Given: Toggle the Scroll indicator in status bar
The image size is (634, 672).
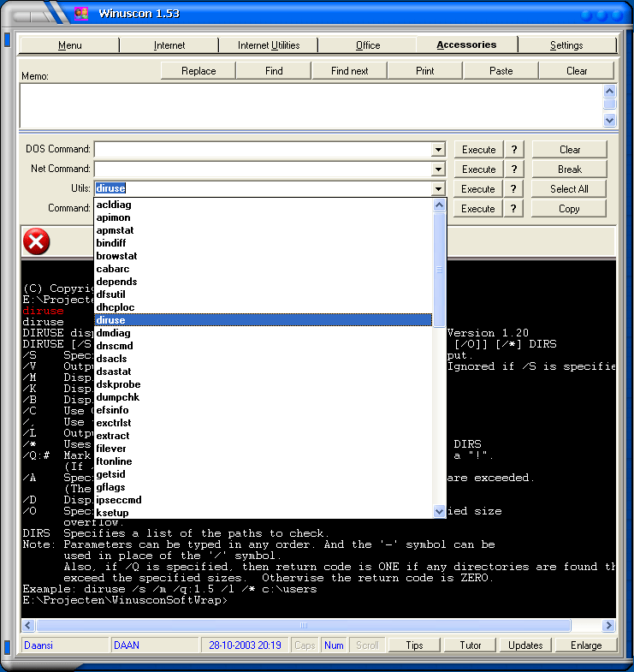Looking at the screenshot, I should pyautogui.click(x=367, y=645).
